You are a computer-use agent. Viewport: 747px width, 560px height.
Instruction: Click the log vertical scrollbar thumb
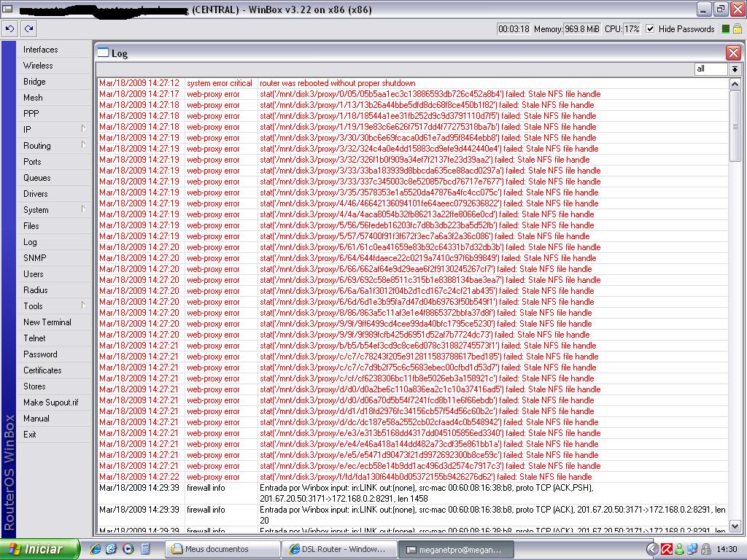click(x=735, y=126)
